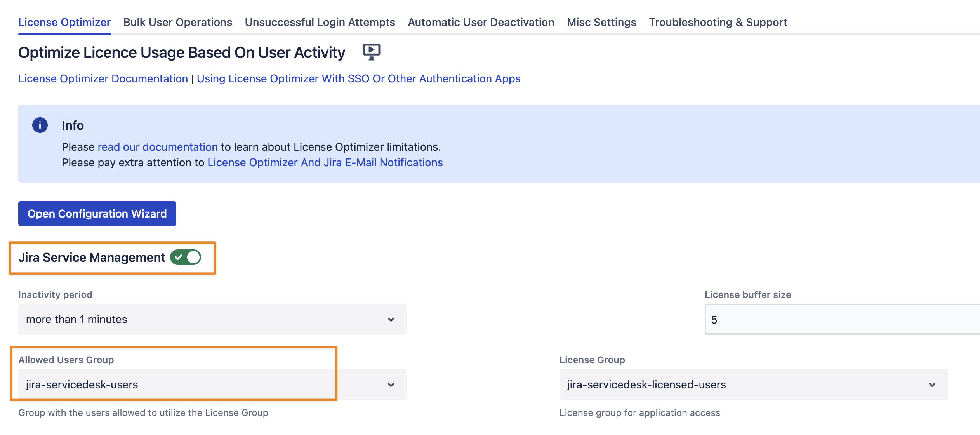Click the 'Group with the users allowed' help text
This screenshot has height=435, width=980.
coord(143,412)
